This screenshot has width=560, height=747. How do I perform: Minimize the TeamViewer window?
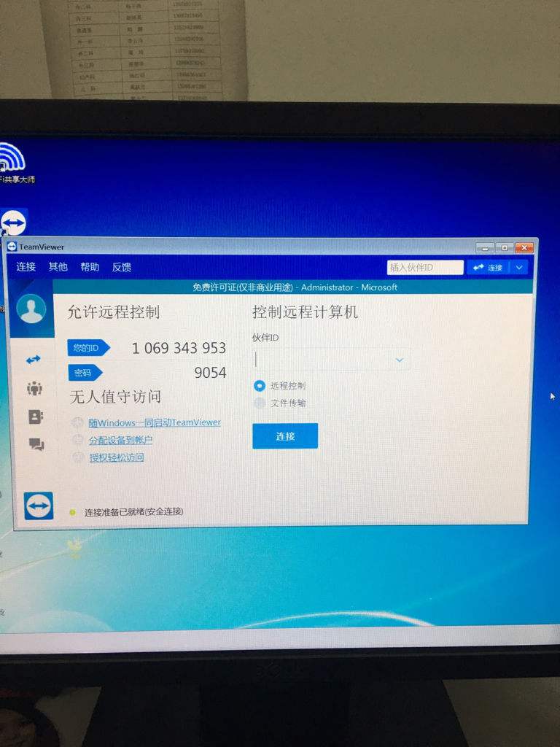click(485, 248)
